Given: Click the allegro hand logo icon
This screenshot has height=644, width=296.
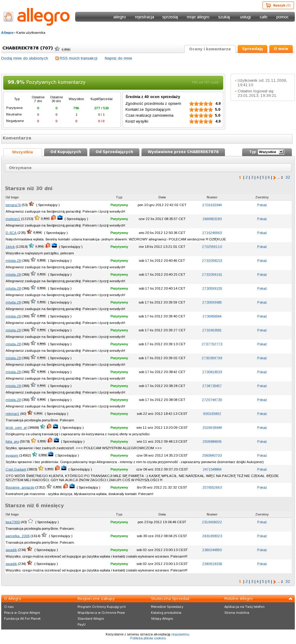Looking at the screenshot, I should pyautogui.click(x=9, y=17).
